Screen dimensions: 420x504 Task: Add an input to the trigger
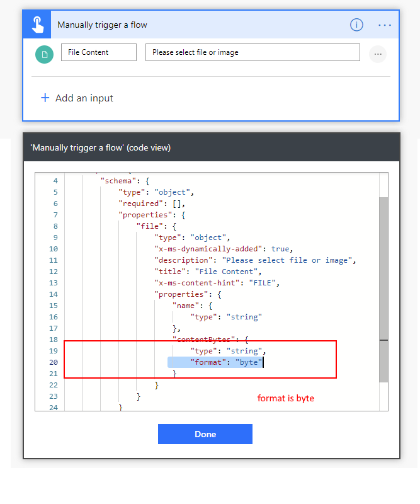[x=77, y=98]
